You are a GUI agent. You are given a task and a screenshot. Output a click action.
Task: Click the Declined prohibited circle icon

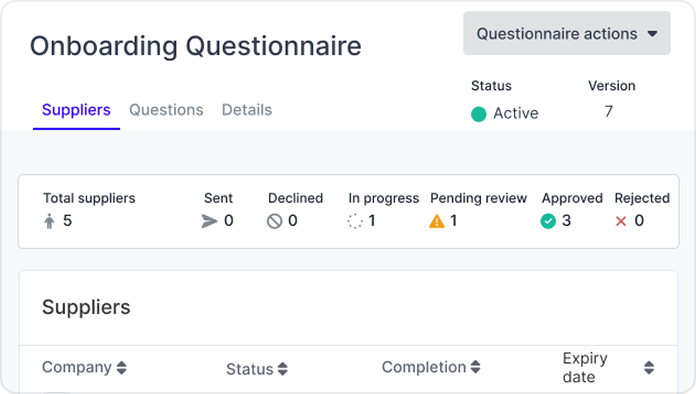tap(274, 221)
